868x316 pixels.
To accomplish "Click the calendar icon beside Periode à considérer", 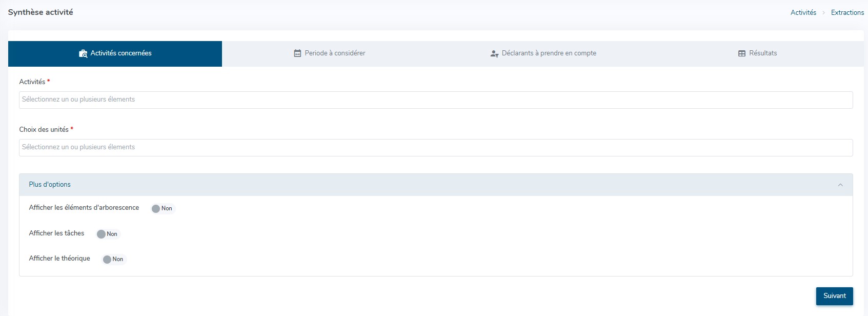I will point(297,53).
